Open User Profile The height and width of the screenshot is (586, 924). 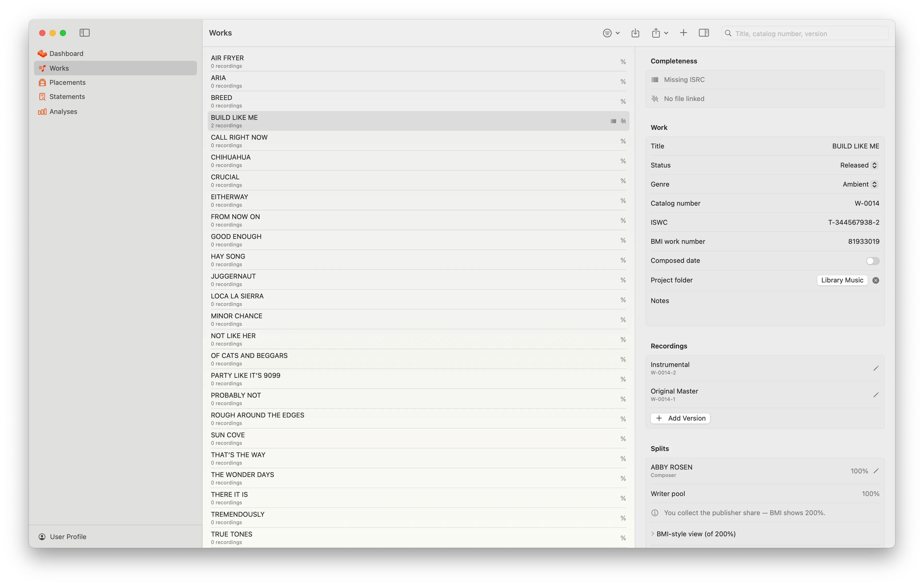pos(63,537)
